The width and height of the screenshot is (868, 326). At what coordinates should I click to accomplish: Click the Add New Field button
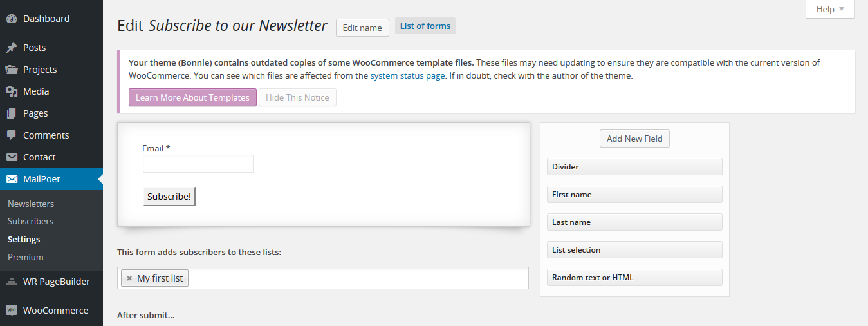pos(634,139)
